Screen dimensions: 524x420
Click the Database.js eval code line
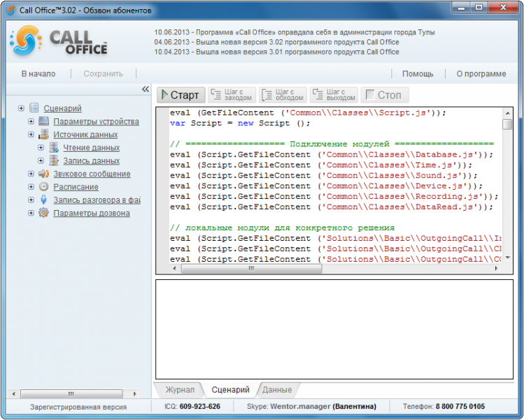coord(332,155)
